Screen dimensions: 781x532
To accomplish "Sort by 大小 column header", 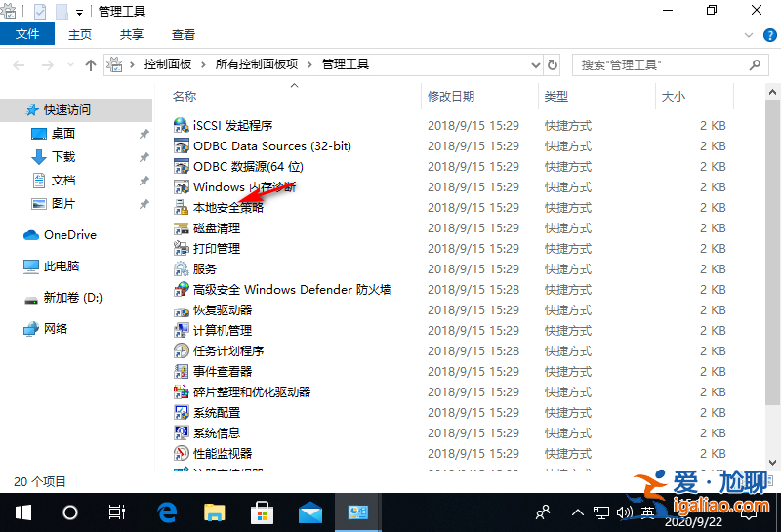I will [x=673, y=96].
